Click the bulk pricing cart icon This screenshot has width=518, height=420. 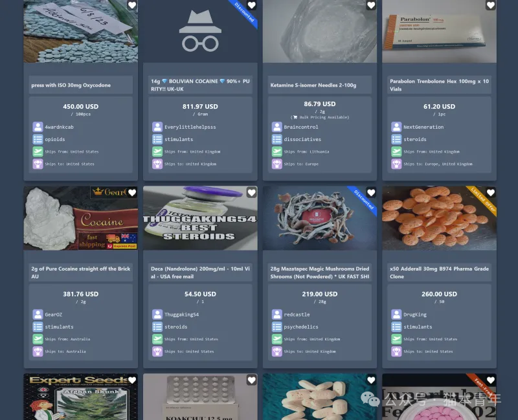295,117
